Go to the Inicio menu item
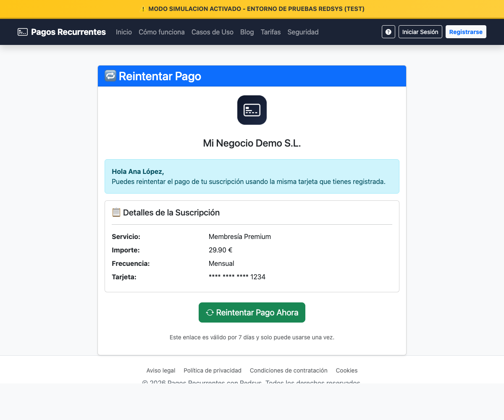 [x=124, y=32]
